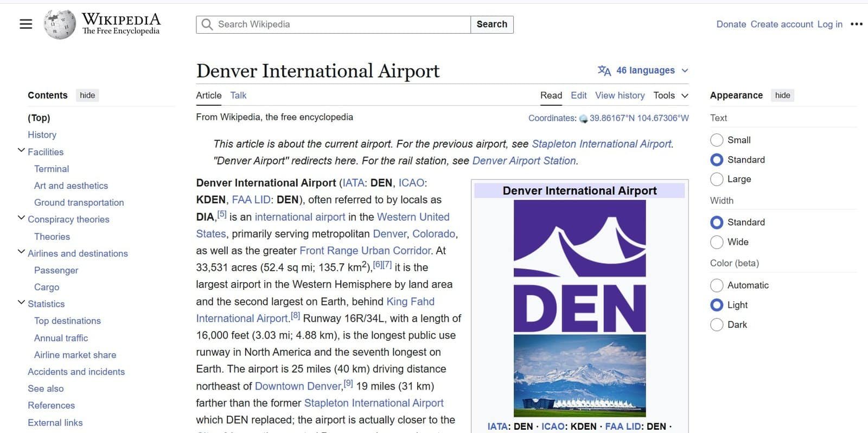This screenshot has height=433, width=868.
Task: Click the Create account link
Action: click(x=782, y=24)
